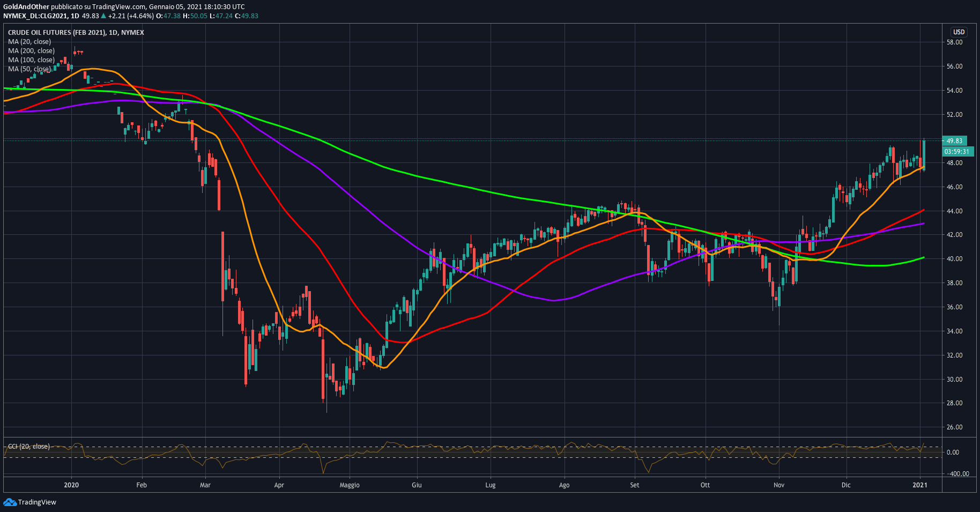Click the CCI (20, close) indicator label
This screenshot has height=512, width=980.
click(29, 447)
